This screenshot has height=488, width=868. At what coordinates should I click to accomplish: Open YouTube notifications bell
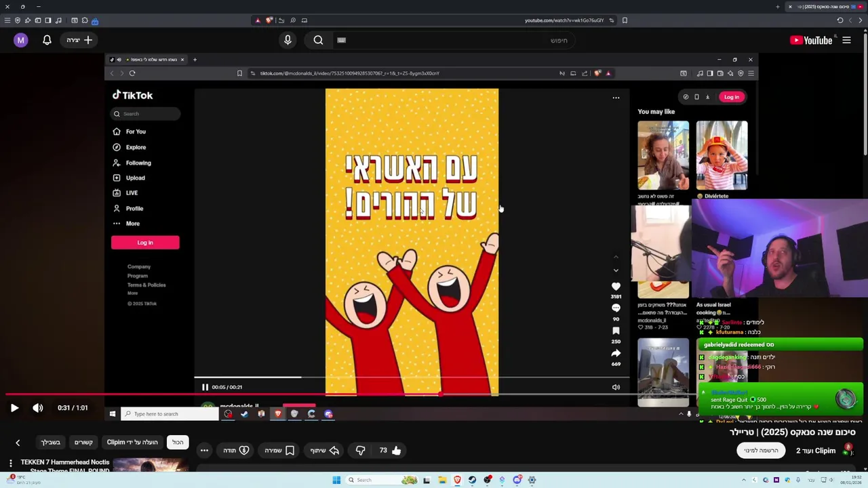coord(47,40)
